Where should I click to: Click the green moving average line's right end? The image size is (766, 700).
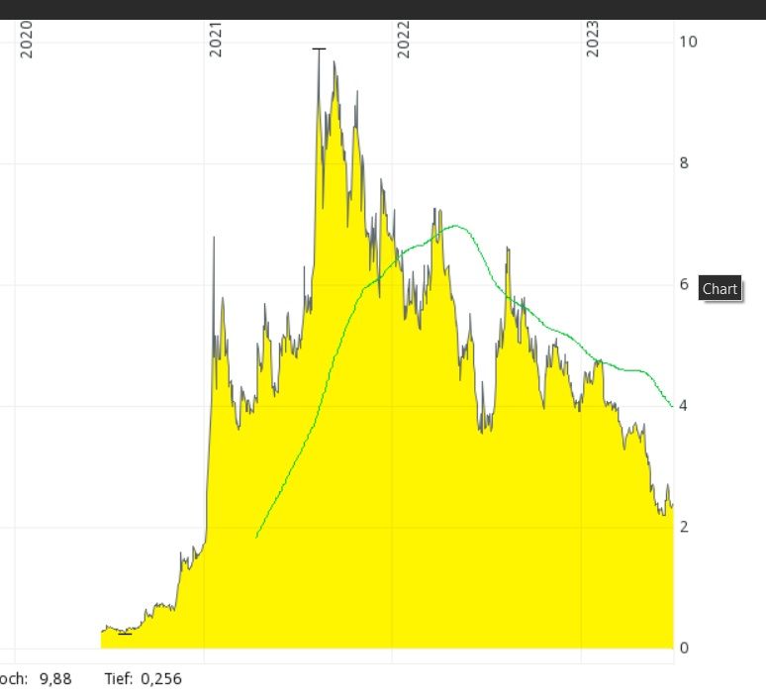coord(672,406)
